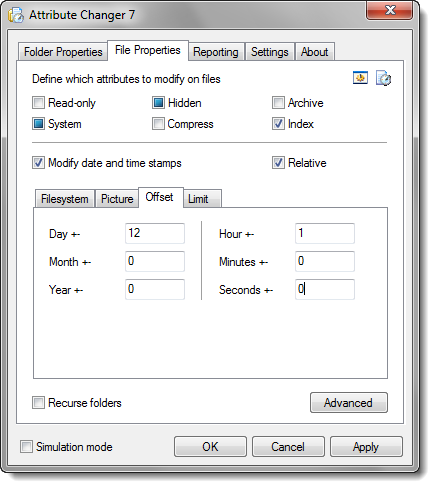Click the 'Seconds +-' label
Screen dimensions: 435x488
click(246, 290)
